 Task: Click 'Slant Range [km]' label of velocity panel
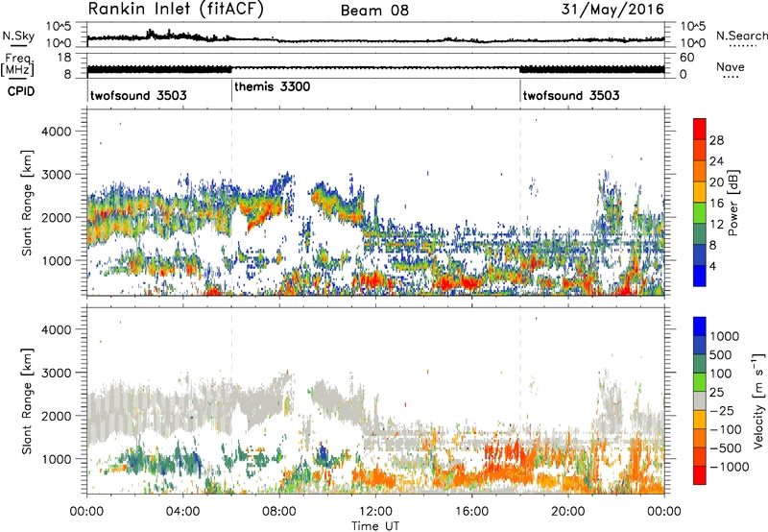click(x=27, y=401)
